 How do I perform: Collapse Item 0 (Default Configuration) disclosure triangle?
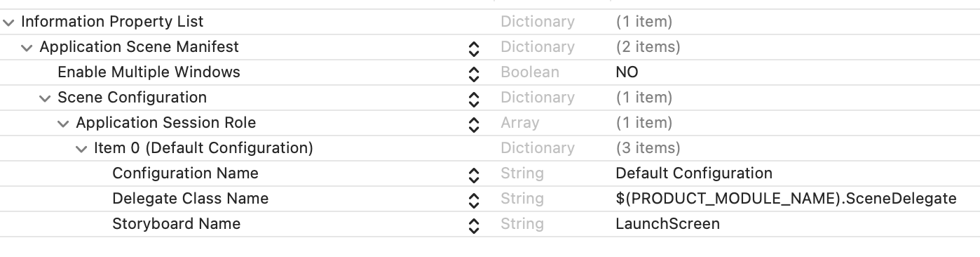pyautogui.click(x=81, y=148)
